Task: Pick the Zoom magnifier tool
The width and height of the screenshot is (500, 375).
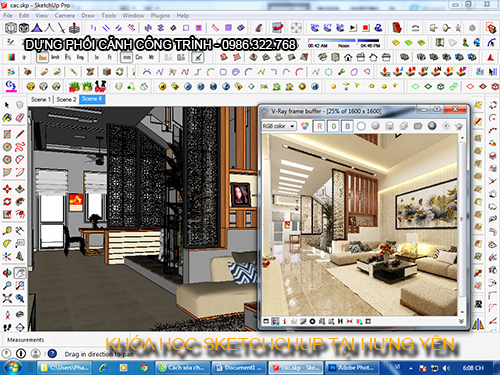Action: click(7, 286)
